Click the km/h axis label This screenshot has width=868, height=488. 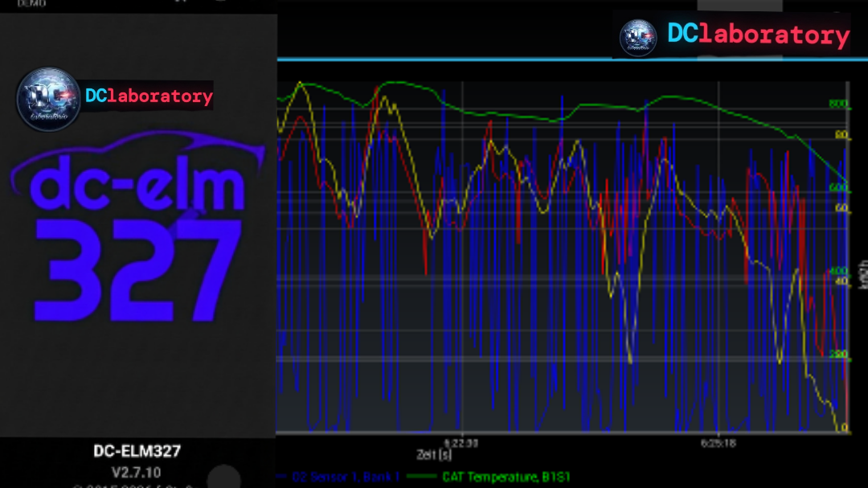[862, 275]
